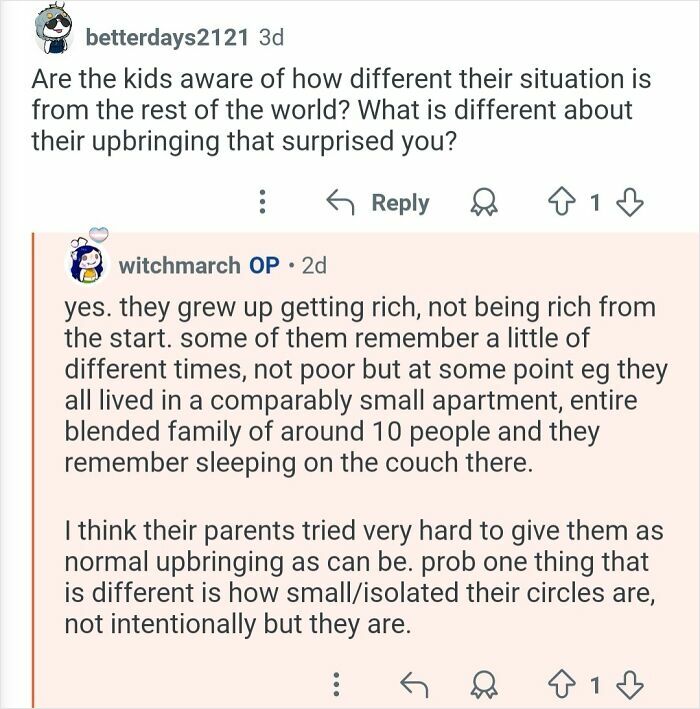Open the witchmarch username link
Screen dimensions: 700x709
[180, 265]
